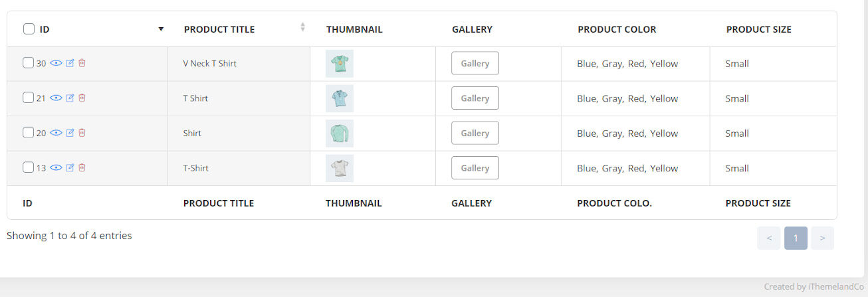Click the edit icon for product 21
The image size is (868, 297).
click(x=70, y=98)
